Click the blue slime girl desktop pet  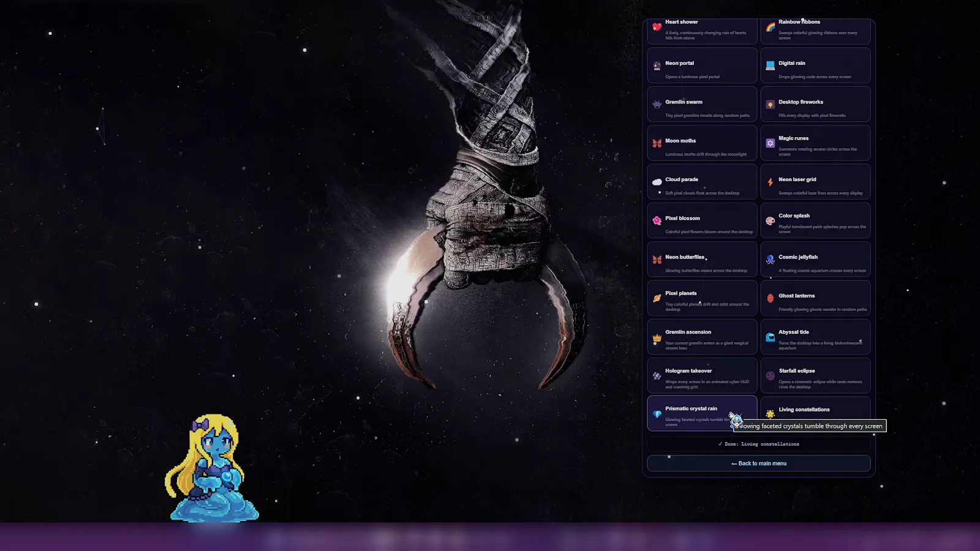pyautogui.click(x=212, y=468)
